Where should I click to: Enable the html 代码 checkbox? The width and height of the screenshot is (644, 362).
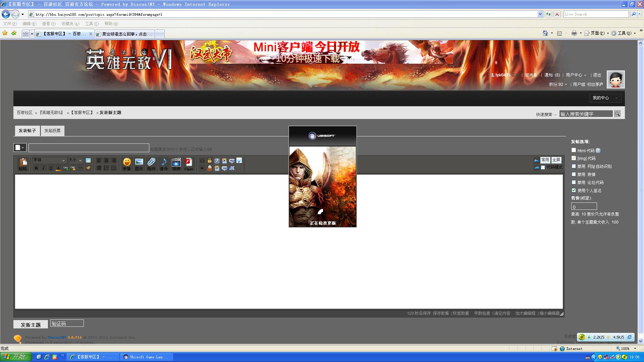(x=574, y=150)
